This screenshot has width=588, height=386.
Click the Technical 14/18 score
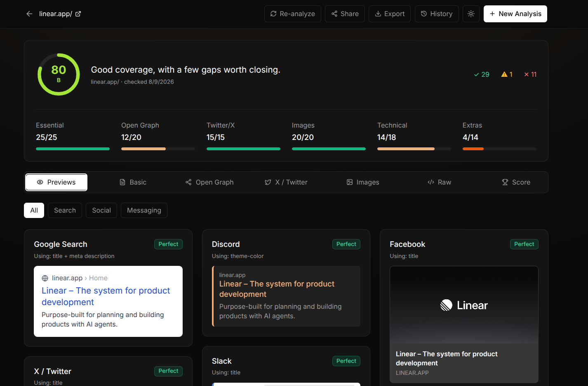(386, 137)
